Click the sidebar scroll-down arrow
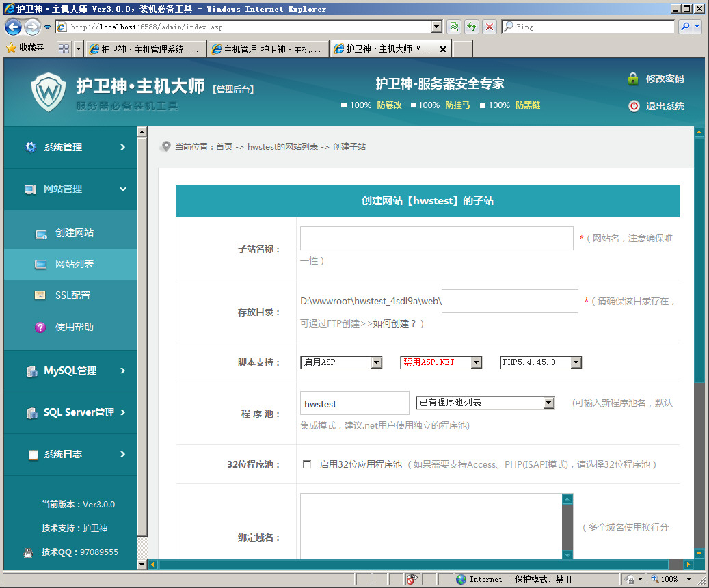 142,565
